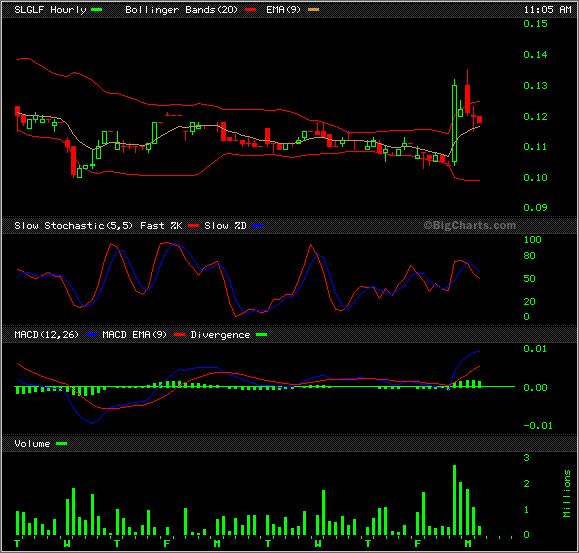Click the 0 value on the volume axis
The height and width of the screenshot is (553, 579).
point(527,535)
